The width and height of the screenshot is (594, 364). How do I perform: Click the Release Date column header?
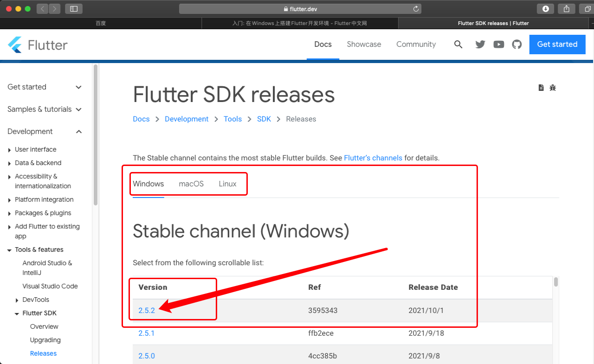[433, 287]
